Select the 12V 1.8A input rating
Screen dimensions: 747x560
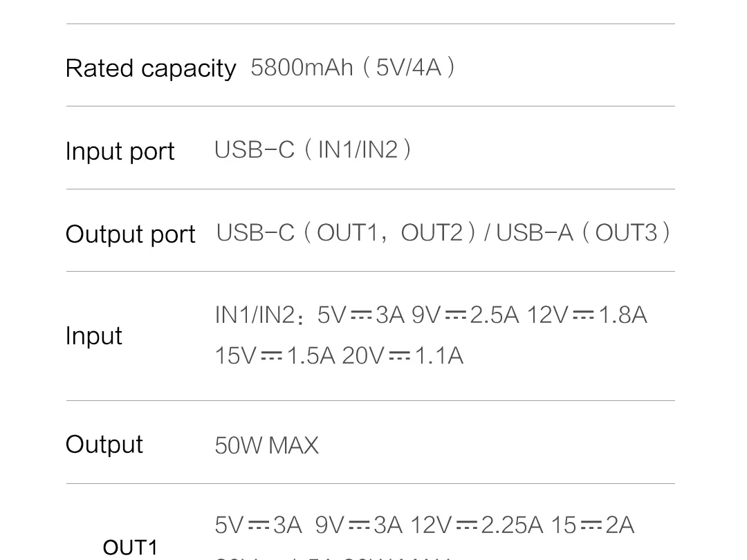(587, 315)
